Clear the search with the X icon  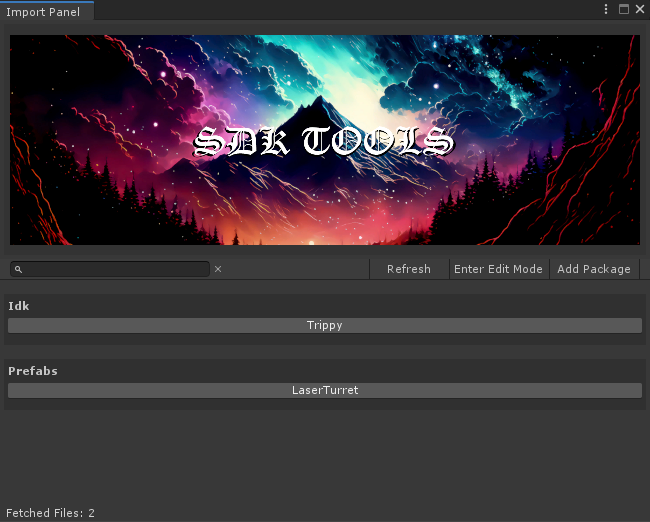tap(218, 269)
